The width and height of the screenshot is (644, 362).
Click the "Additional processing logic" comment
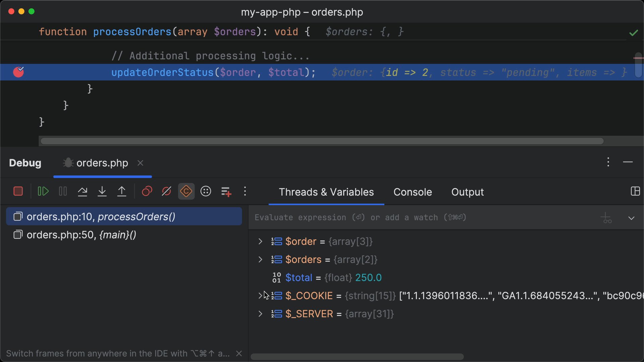[x=210, y=56]
